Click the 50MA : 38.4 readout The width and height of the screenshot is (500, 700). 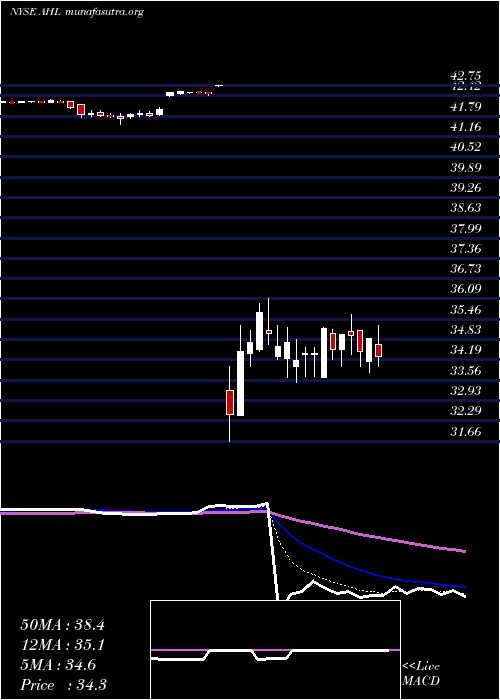tap(62, 625)
